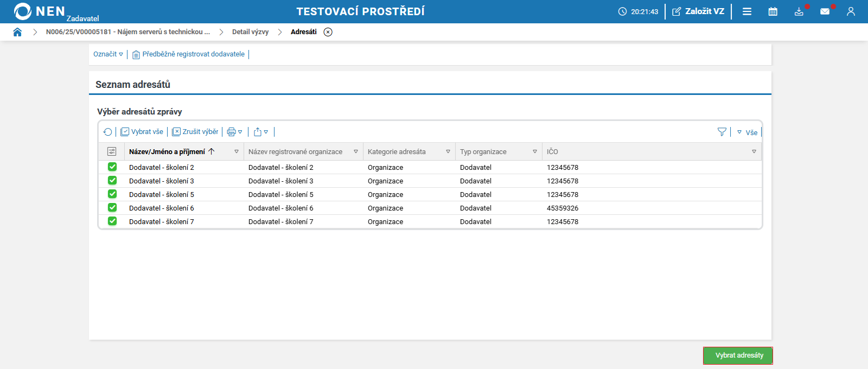
Task: Close the Adresáti breadcrumb tab
Action: pyautogui.click(x=328, y=32)
